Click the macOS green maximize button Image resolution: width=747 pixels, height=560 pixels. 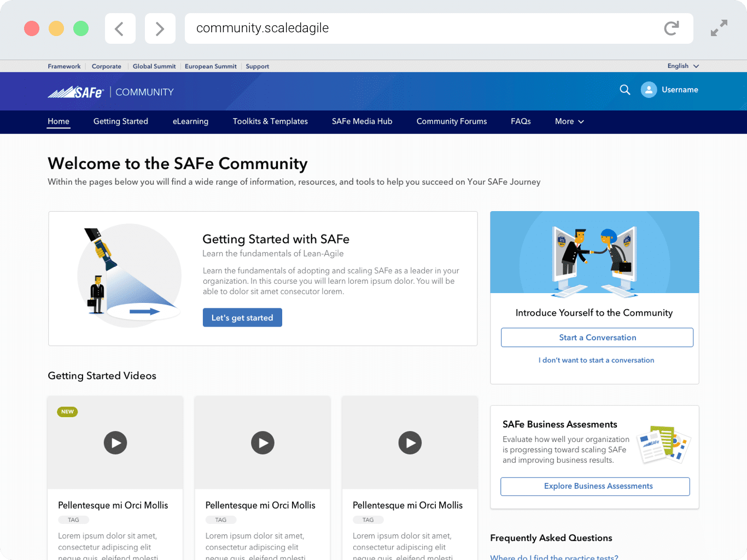click(x=81, y=28)
